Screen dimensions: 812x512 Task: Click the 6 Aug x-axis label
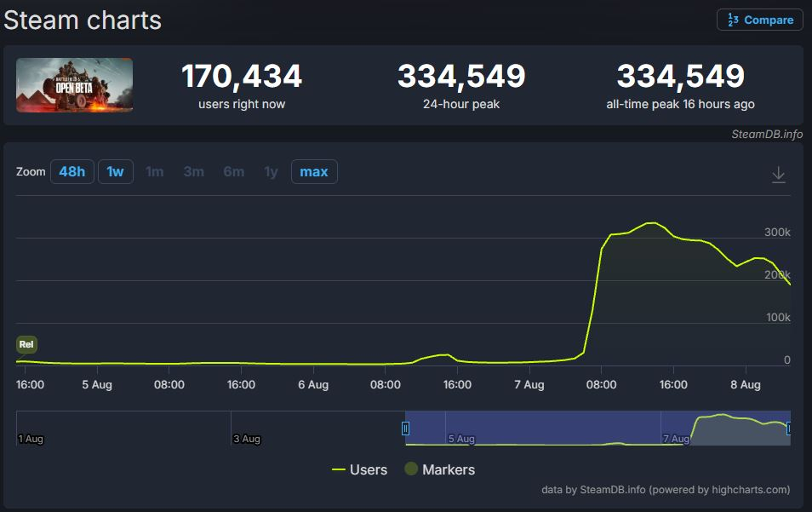coord(313,384)
